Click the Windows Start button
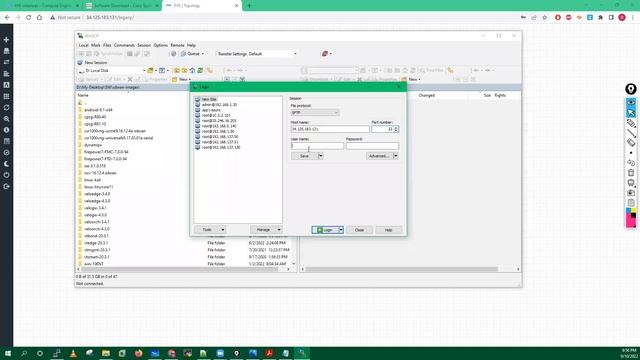 (x=8, y=353)
